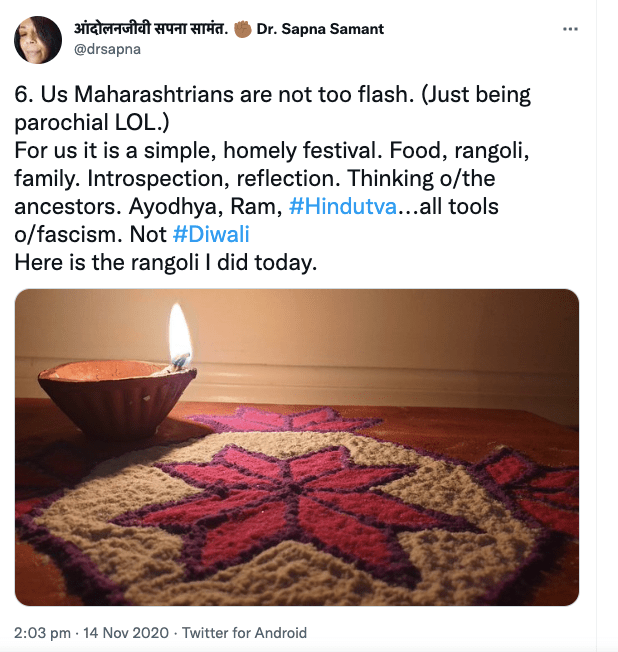
Task: Open the rangoli photo attachment
Action: click(297, 447)
